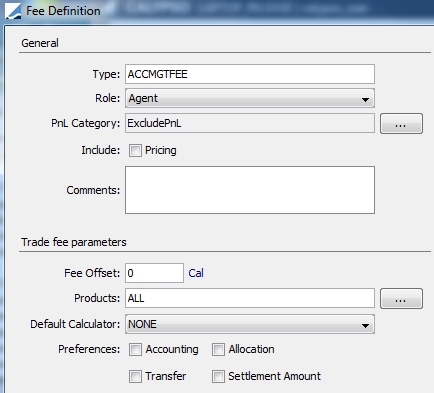Click the PnL Category ExcludePnL field
This screenshot has width=434, height=393.
click(250, 123)
